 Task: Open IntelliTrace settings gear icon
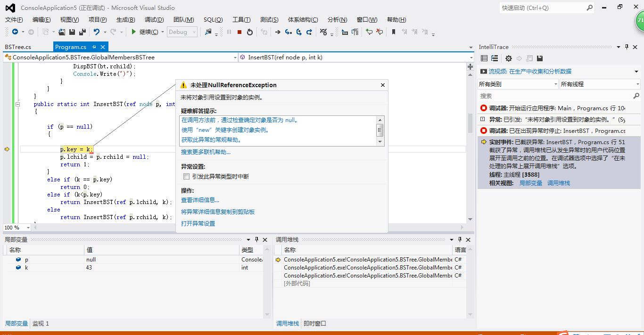[508, 58]
